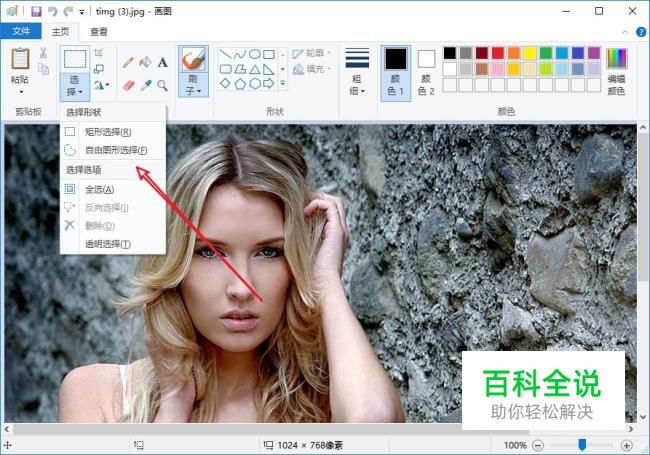Screen dimensions: 650x455
Task: Switch to the 查看 tab
Action: coord(99,31)
